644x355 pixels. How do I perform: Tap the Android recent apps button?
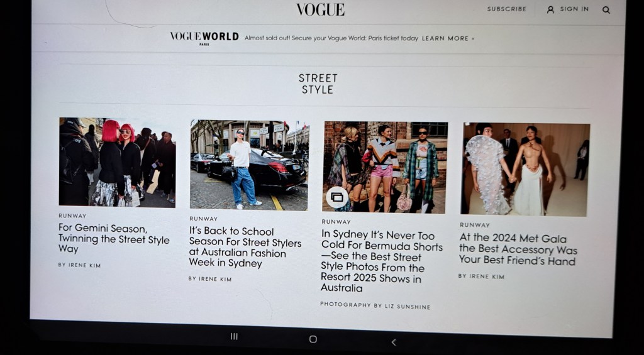click(x=234, y=337)
